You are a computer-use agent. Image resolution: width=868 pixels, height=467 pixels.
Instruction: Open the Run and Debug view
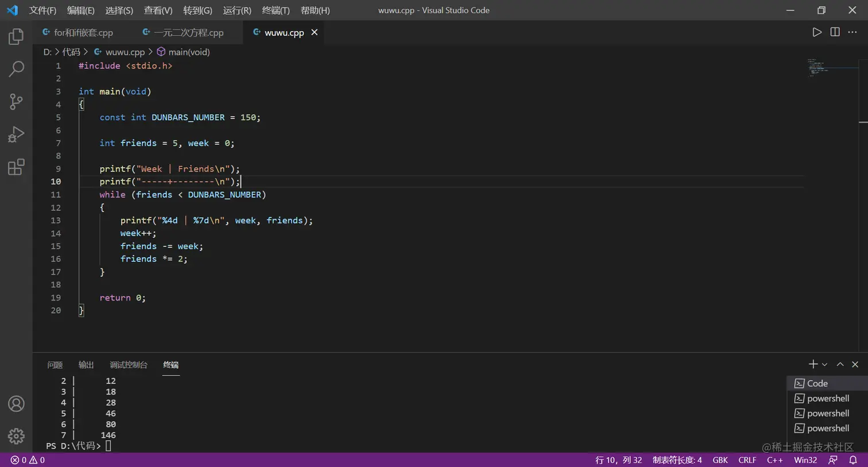point(15,134)
